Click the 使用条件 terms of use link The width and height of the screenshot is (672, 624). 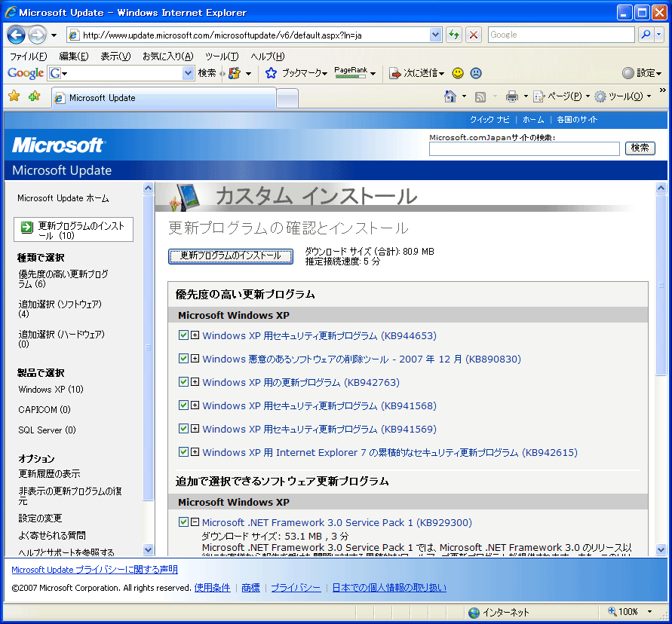point(212,588)
